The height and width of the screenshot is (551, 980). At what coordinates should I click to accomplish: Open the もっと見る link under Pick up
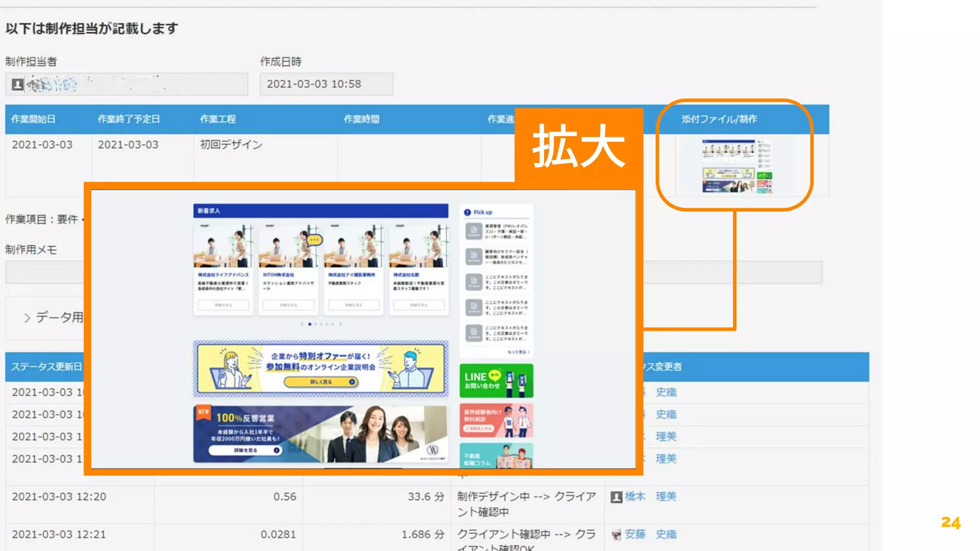point(518,352)
